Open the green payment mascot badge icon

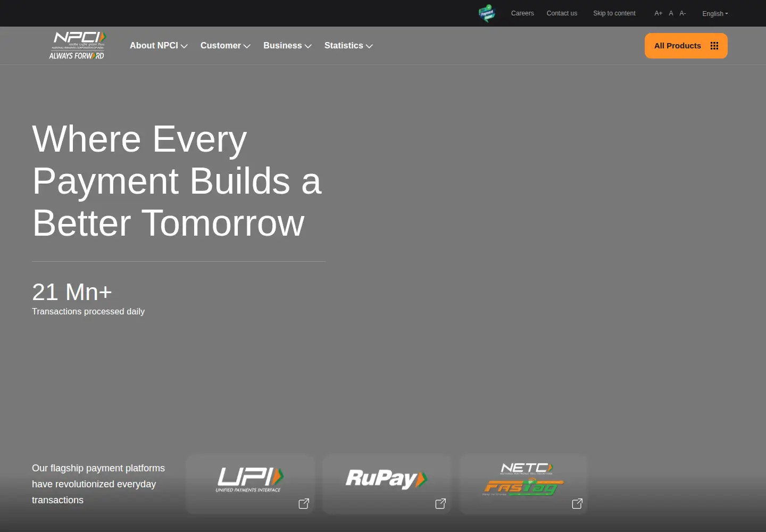pyautogui.click(x=487, y=13)
